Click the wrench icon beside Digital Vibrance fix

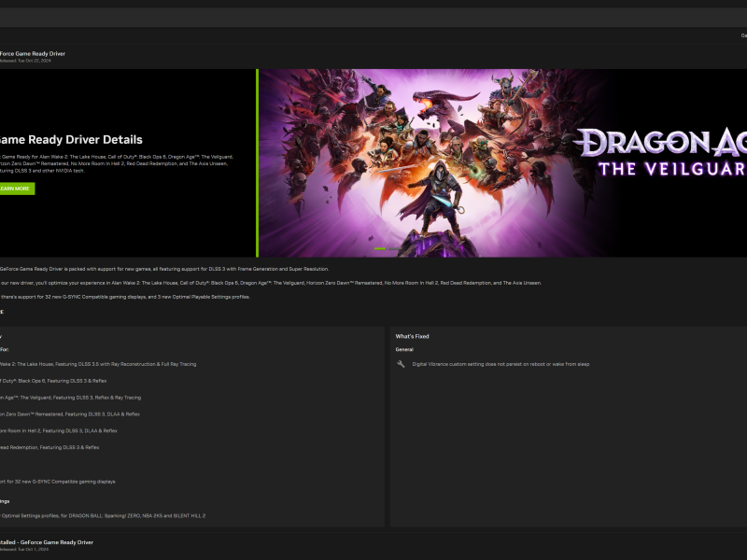(x=401, y=364)
